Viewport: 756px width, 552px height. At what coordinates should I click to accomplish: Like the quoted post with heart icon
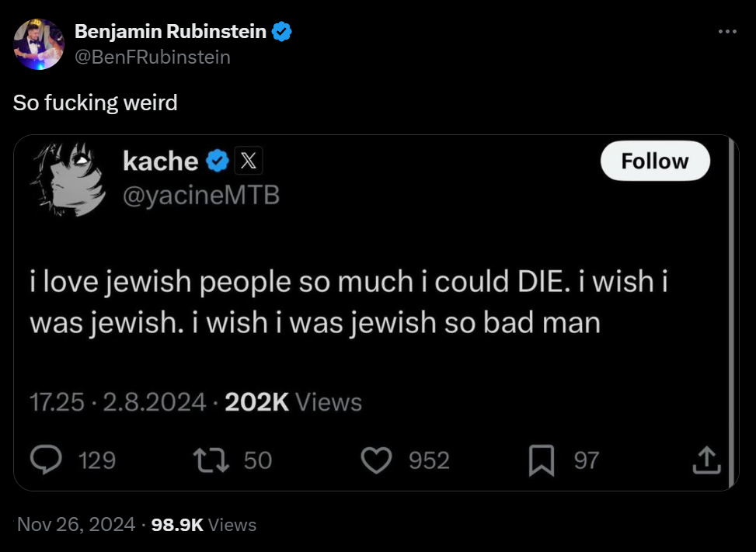(378, 460)
